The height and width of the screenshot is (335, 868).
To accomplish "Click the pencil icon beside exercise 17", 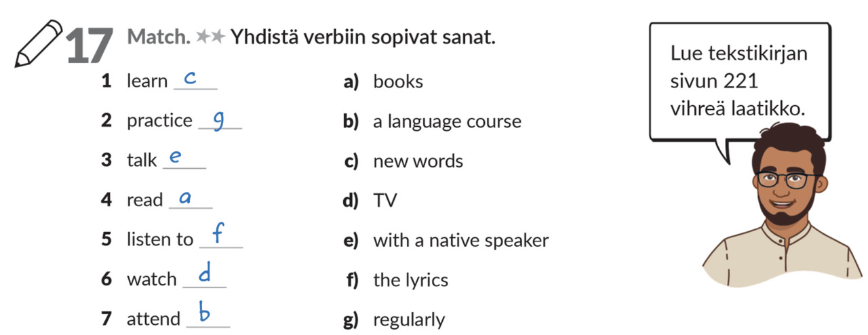I will click(x=39, y=43).
